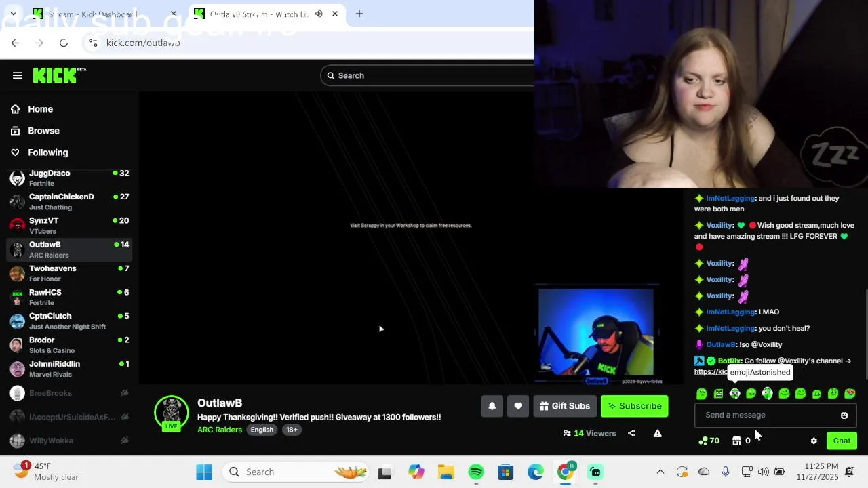Open JuggDraco's channel
Viewport: 868px width, 488px height.
click(x=68, y=178)
